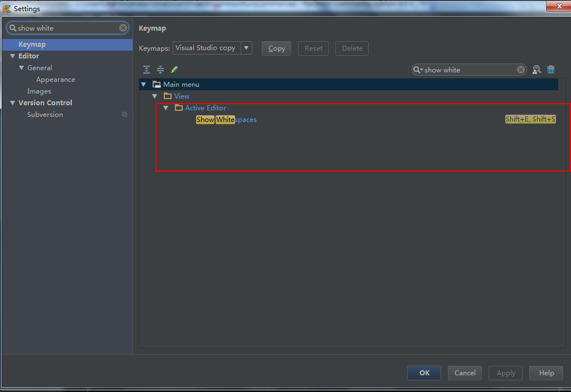Click the Active Editor folder icon
The image size is (571, 392).
[178, 107]
